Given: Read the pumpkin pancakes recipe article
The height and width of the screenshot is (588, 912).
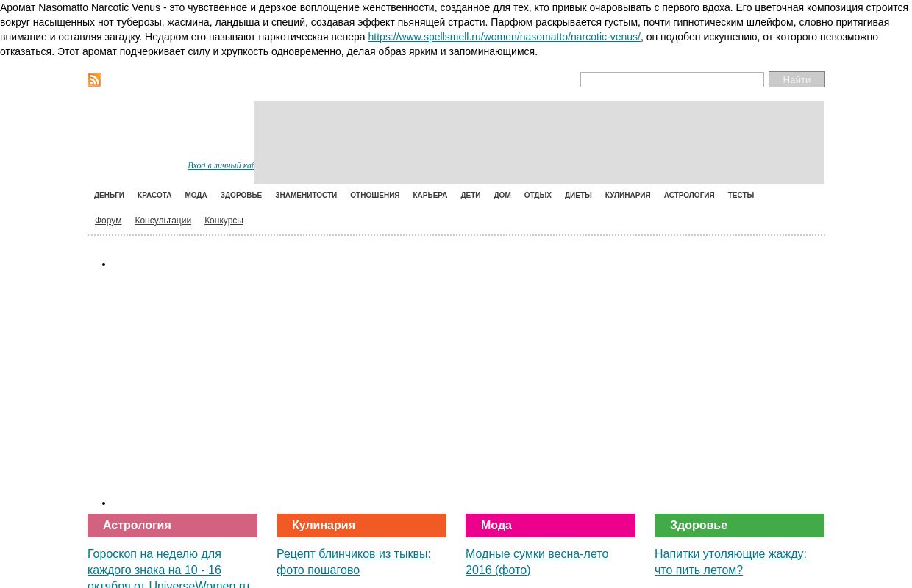Looking at the screenshot, I should 353,562.
